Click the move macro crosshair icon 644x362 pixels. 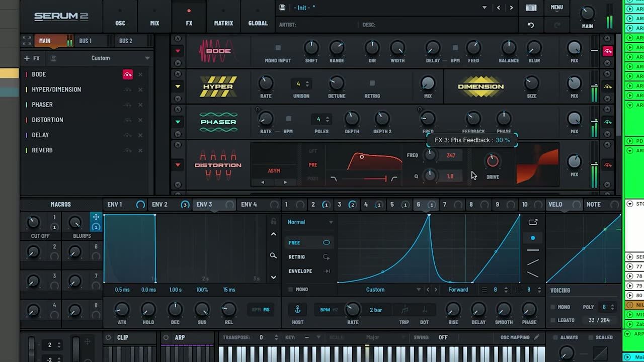[x=96, y=217]
